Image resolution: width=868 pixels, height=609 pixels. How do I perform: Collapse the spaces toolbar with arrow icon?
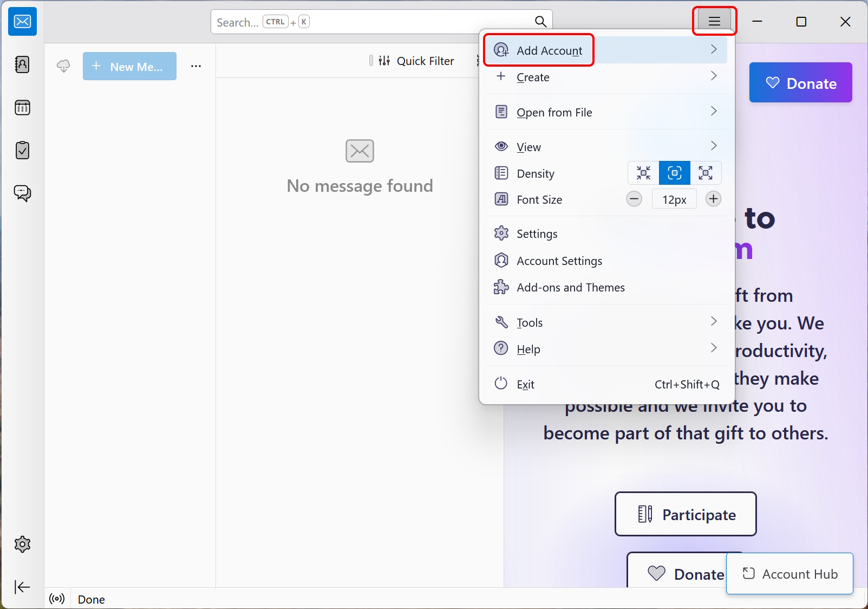[x=22, y=587]
